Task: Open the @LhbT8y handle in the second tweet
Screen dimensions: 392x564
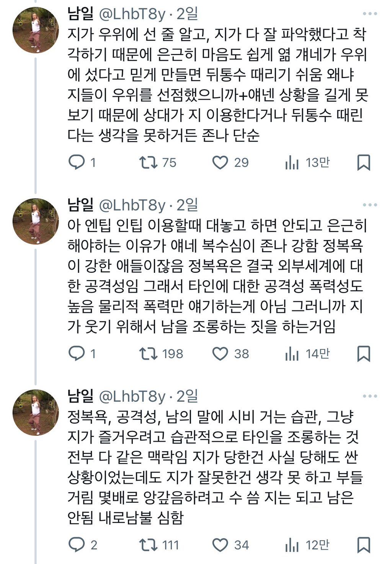Action: [x=132, y=205]
